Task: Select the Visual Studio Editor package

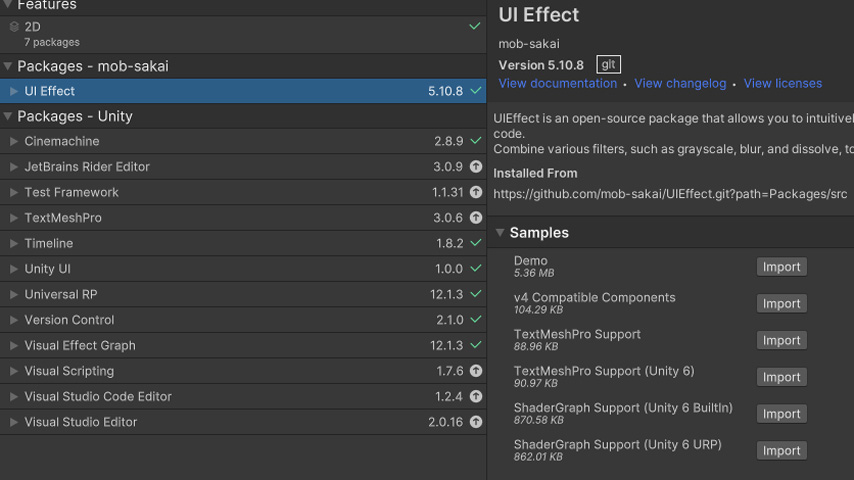Action: pos(243,422)
